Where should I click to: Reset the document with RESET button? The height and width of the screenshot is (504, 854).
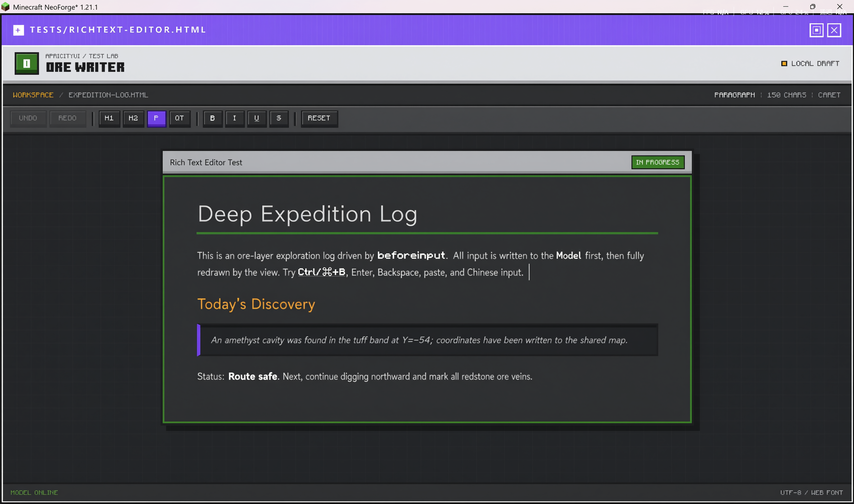[319, 118]
